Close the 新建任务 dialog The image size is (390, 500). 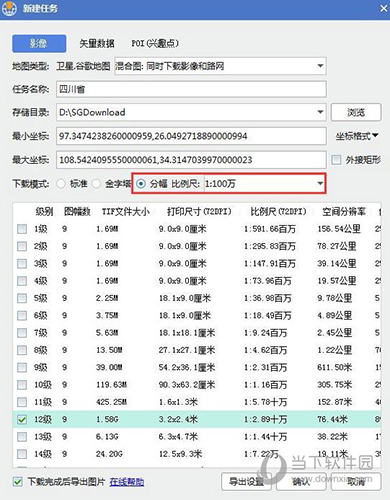[x=384, y=8]
